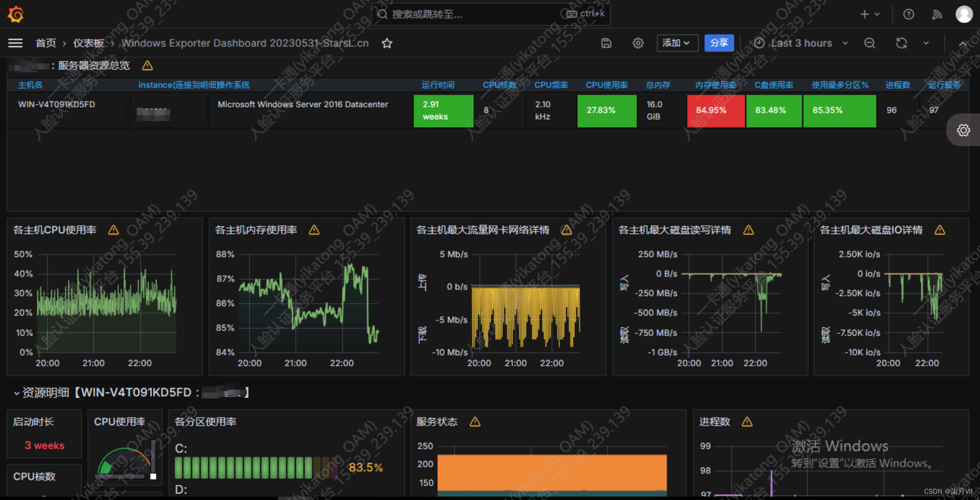Focus the 搜索或跳转至 search field

(x=491, y=14)
